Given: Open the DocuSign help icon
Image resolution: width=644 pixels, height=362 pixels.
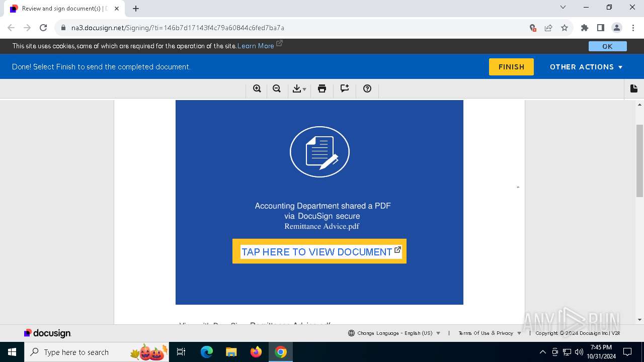Looking at the screenshot, I should pyautogui.click(x=367, y=89).
